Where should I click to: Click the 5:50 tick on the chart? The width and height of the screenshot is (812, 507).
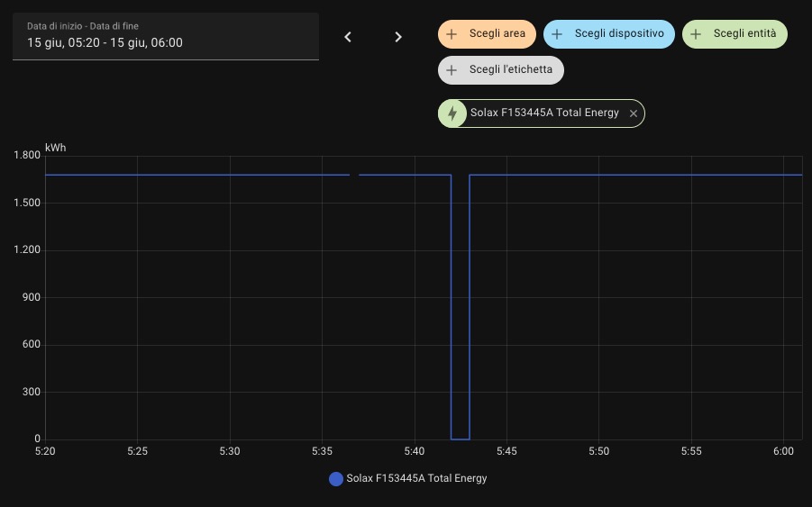pos(598,451)
